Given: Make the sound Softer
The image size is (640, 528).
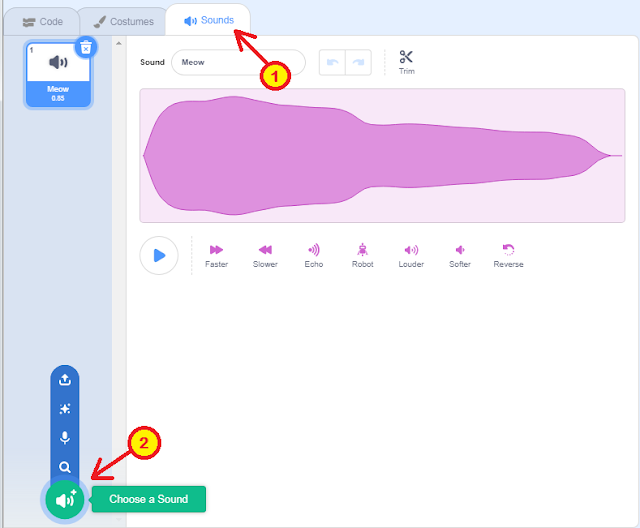Looking at the screenshot, I should coord(460,256).
